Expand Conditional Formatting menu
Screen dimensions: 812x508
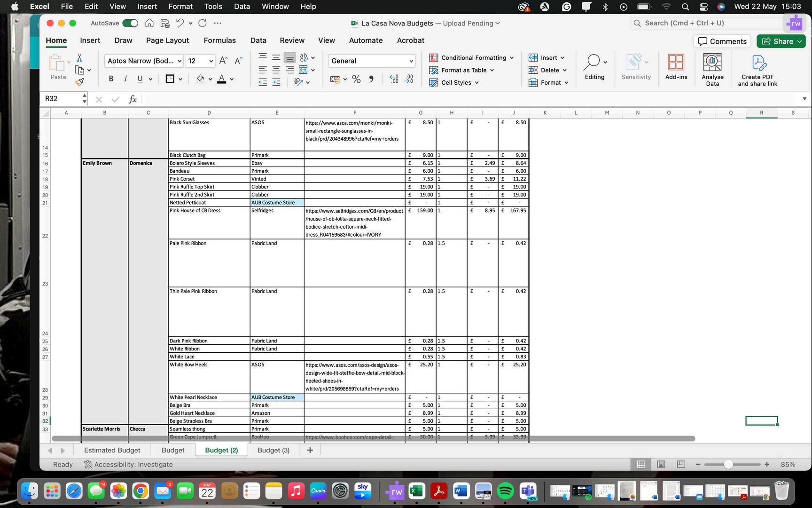(471, 57)
